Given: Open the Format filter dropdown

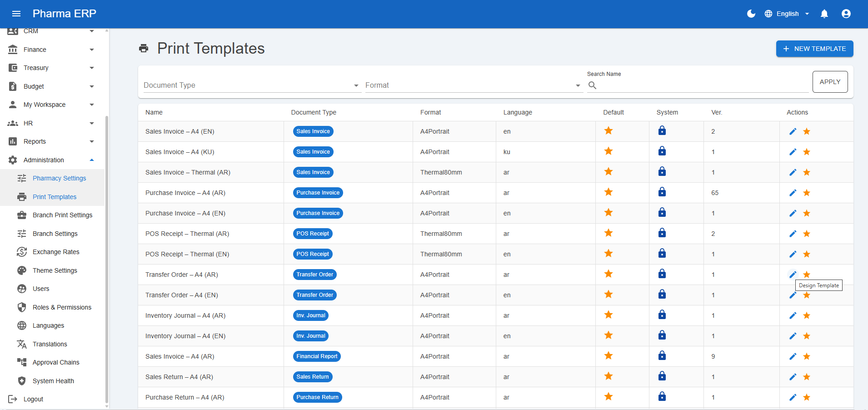Looking at the screenshot, I should 473,85.
